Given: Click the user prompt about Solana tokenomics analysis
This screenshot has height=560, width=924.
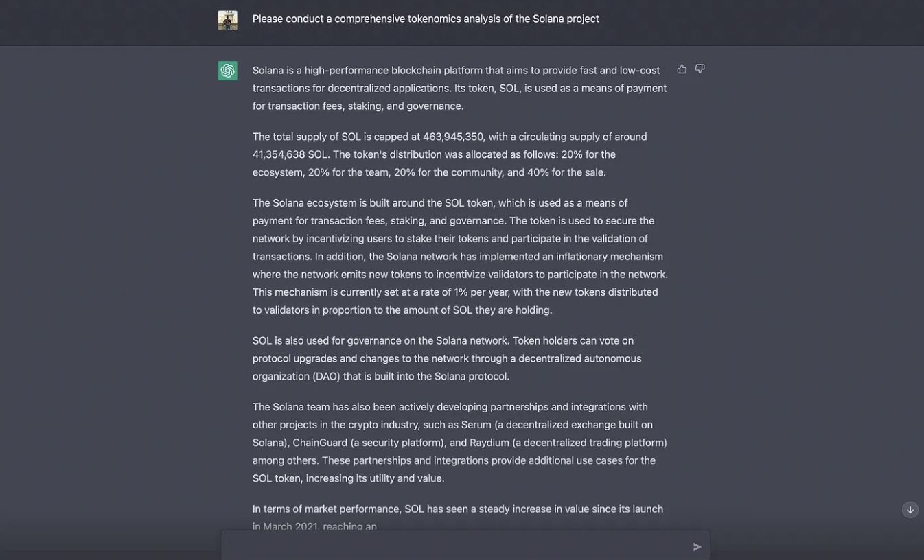Looking at the screenshot, I should pos(426,19).
